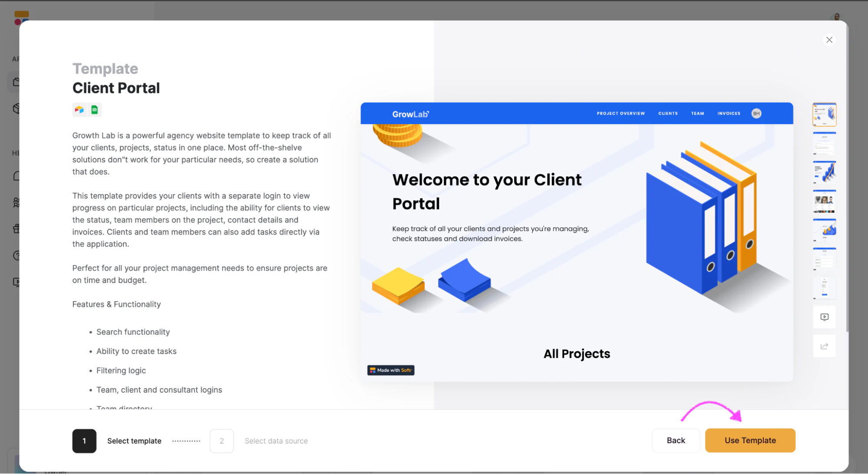Click the Features & Functionality text
Viewport: 868px width, 474px height.
[116, 304]
